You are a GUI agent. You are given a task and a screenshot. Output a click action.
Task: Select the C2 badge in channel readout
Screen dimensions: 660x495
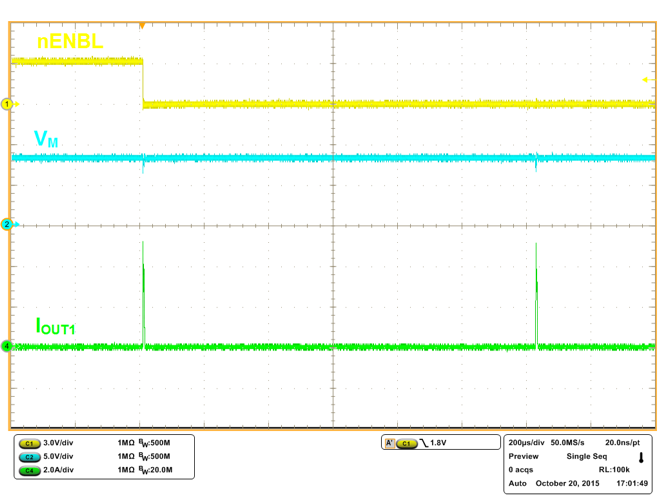point(29,457)
